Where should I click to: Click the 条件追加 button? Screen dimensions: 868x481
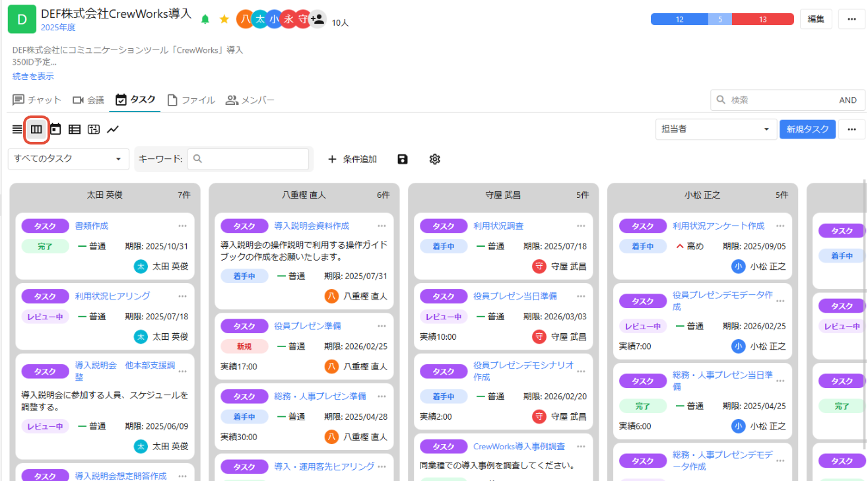352,159
